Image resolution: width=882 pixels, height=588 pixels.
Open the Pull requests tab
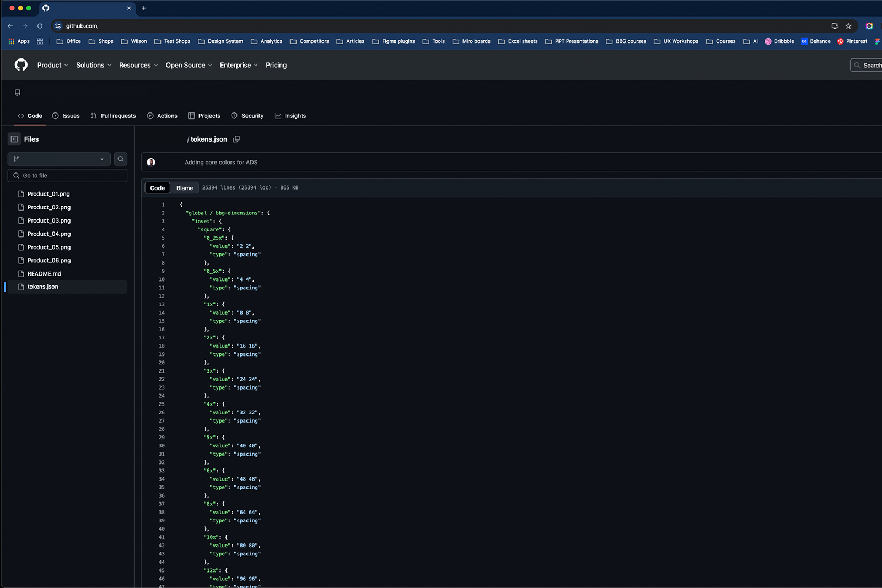[113, 116]
